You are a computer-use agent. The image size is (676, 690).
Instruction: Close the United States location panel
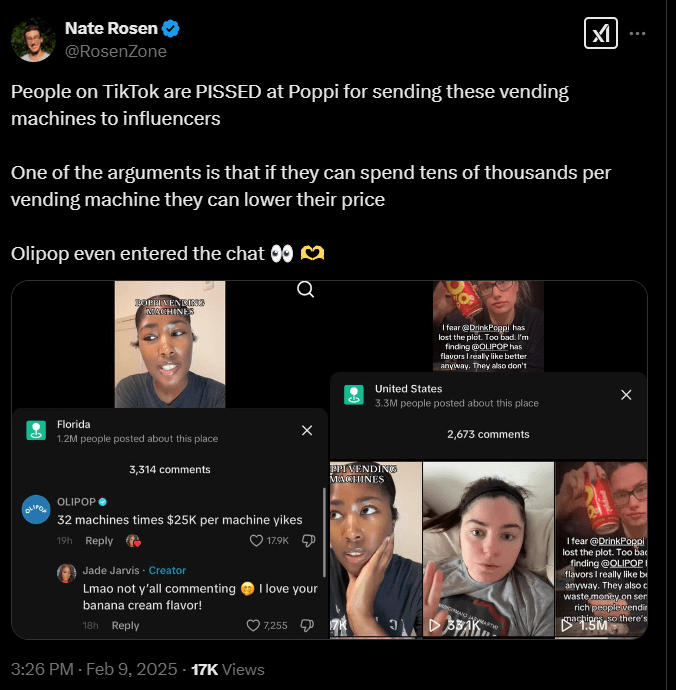tap(626, 395)
